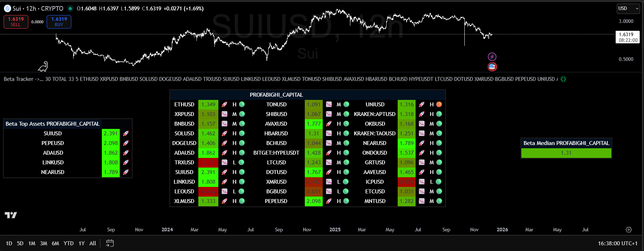
Task: Click the down-chart icon in ICPUSD row
Action: [x=422, y=182]
